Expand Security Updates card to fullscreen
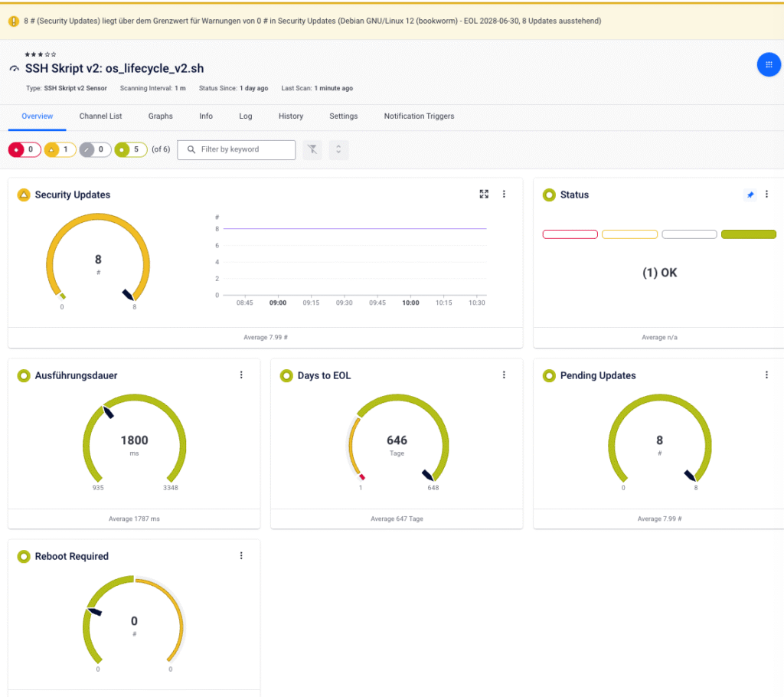The height and width of the screenshot is (697, 784). point(484,194)
